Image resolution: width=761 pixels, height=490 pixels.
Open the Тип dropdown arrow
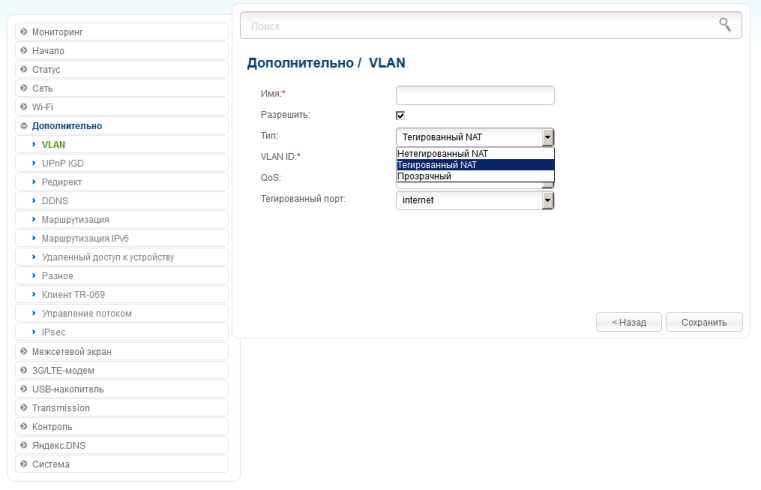(x=547, y=137)
